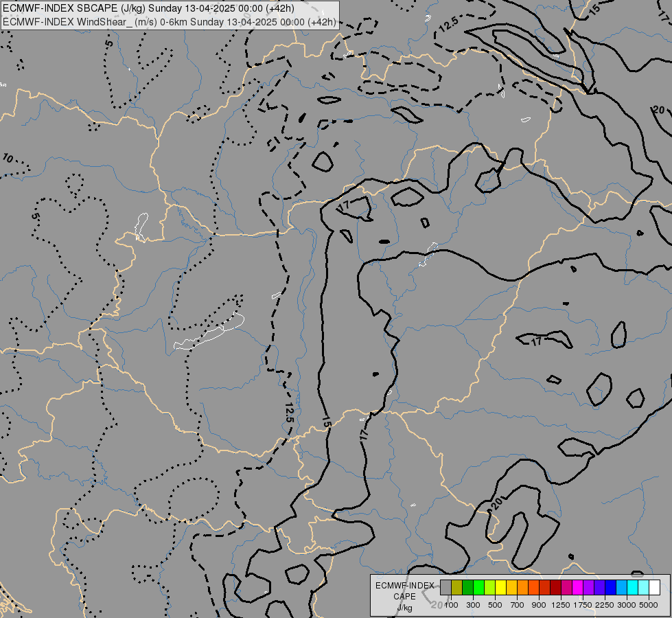
Task: Click the 2250 legend value
Action: (605, 605)
